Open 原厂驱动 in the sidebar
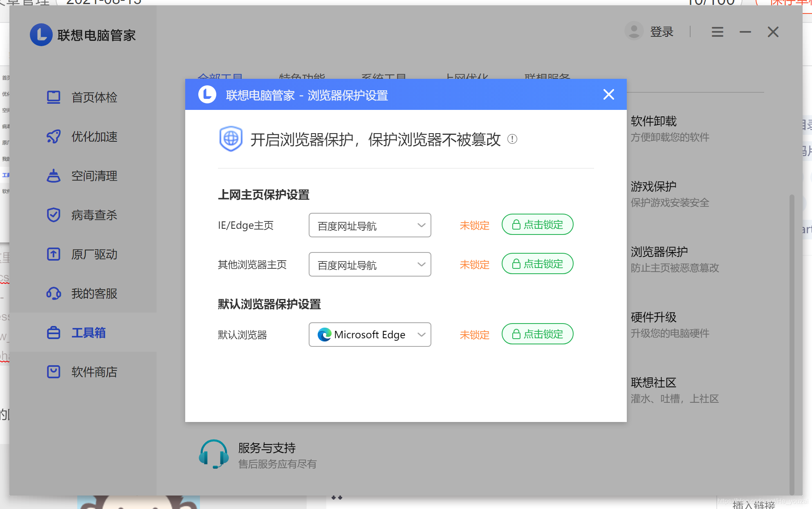The width and height of the screenshot is (812, 509). pos(83,254)
